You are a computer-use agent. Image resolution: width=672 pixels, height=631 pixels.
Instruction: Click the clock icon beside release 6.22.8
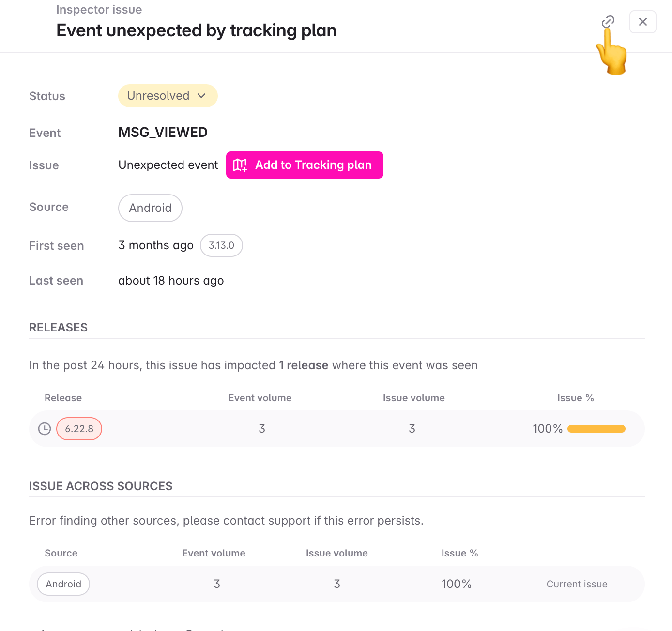[x=45, y=429]
